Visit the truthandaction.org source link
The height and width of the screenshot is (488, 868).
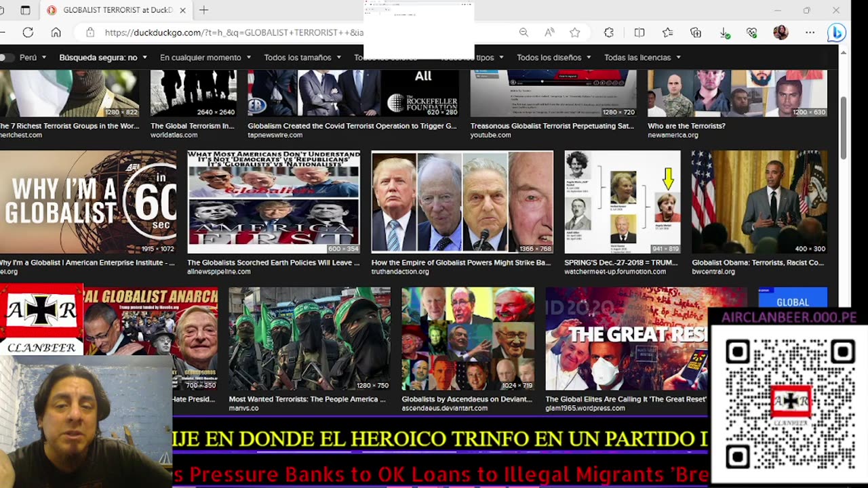400,272
